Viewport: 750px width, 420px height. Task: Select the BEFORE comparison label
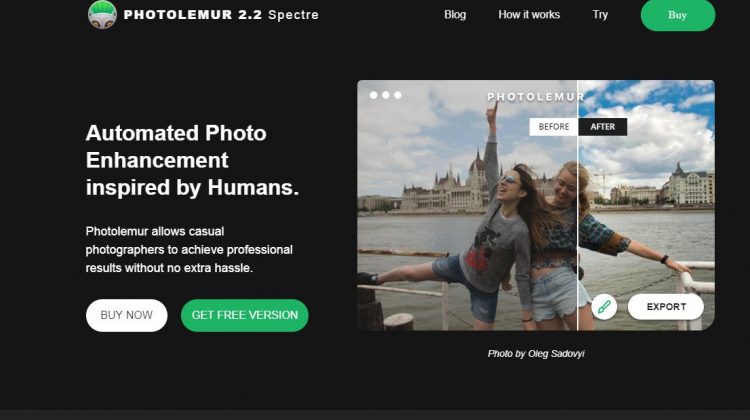point(554,127)
